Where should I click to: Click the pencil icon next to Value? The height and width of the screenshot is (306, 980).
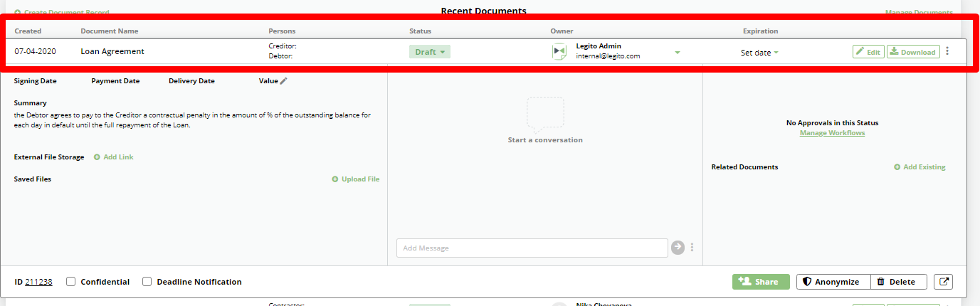[x=284, y=81]
